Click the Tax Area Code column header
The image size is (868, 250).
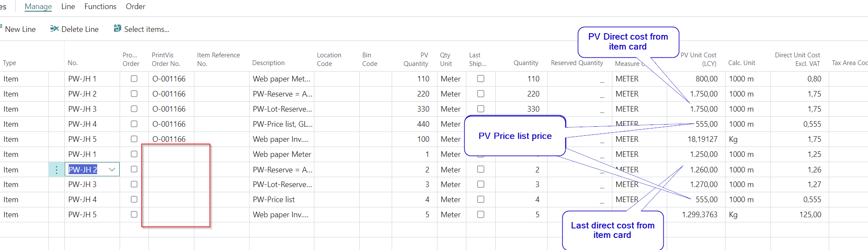point(849,63)
